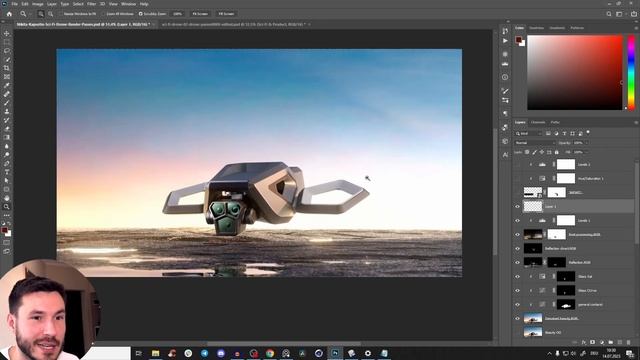Choose Zoom Out mode in options bar
The image size is (640, 360).
point(51,14)
